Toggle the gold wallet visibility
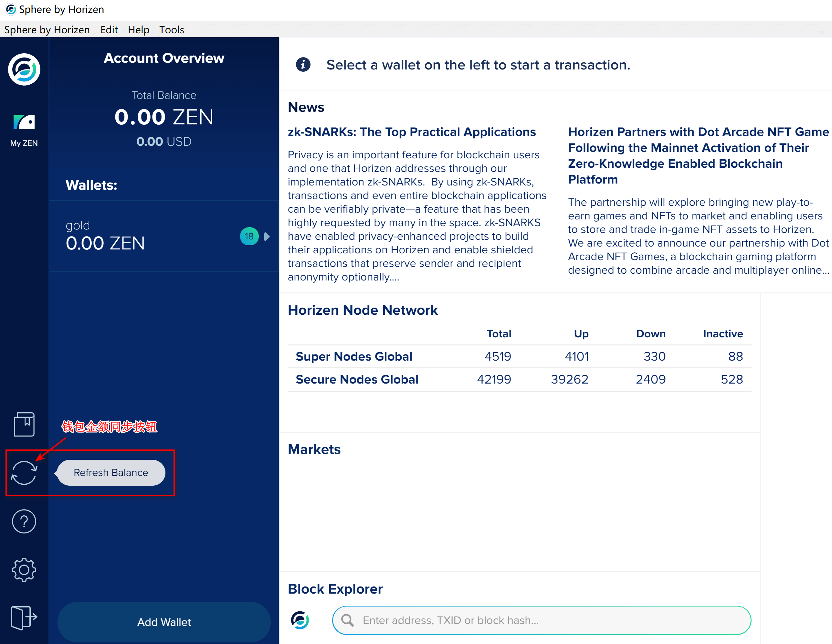Screen dimensions: 832x644 [x=268, y=236]
